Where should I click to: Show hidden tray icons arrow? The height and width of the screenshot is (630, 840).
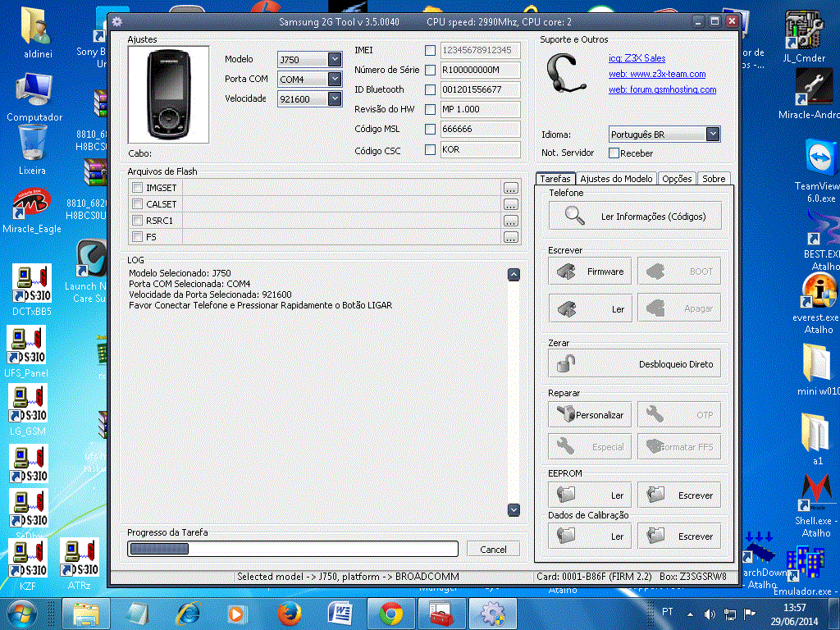pyautogui.click(x=690, y=614)
